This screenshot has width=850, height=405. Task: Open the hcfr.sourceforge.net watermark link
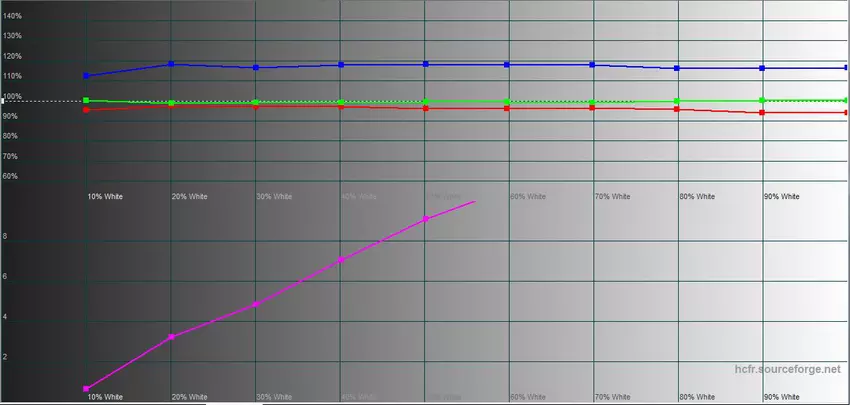tap(788, 370)
